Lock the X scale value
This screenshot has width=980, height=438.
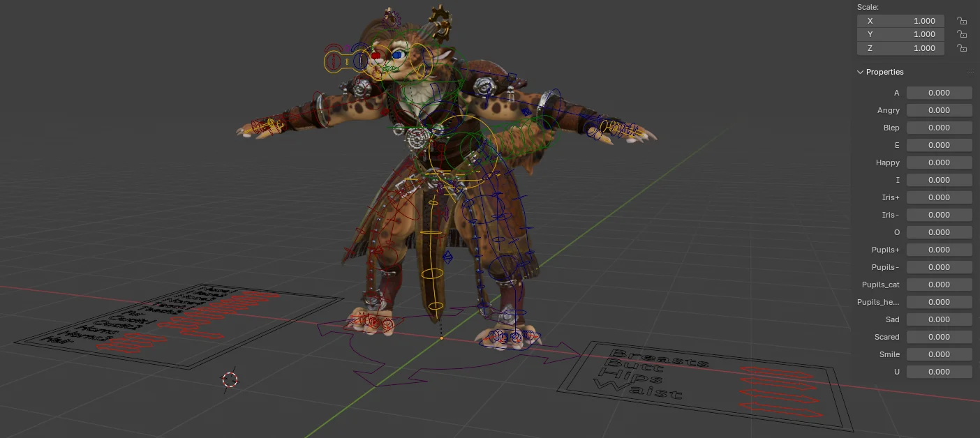coord(962,21)
